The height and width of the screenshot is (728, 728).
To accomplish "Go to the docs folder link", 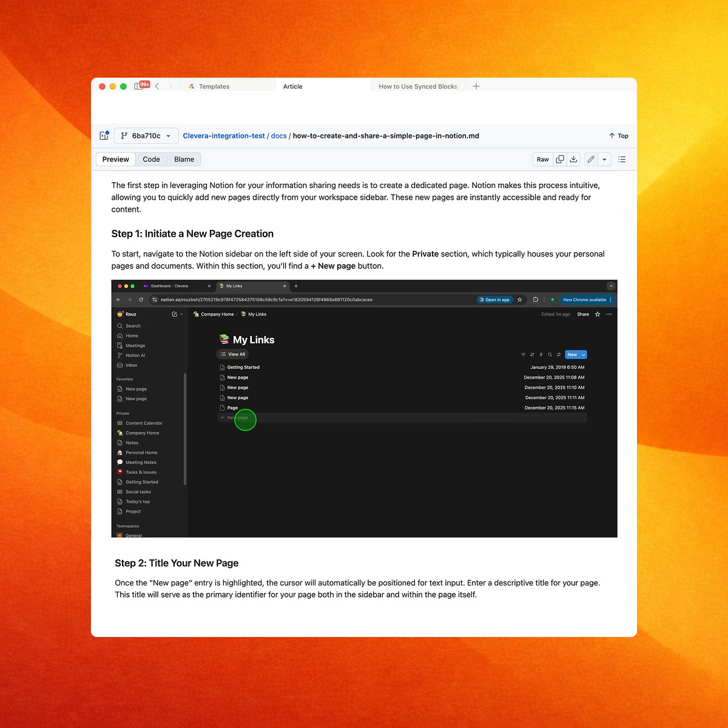I will pos(279,136).
